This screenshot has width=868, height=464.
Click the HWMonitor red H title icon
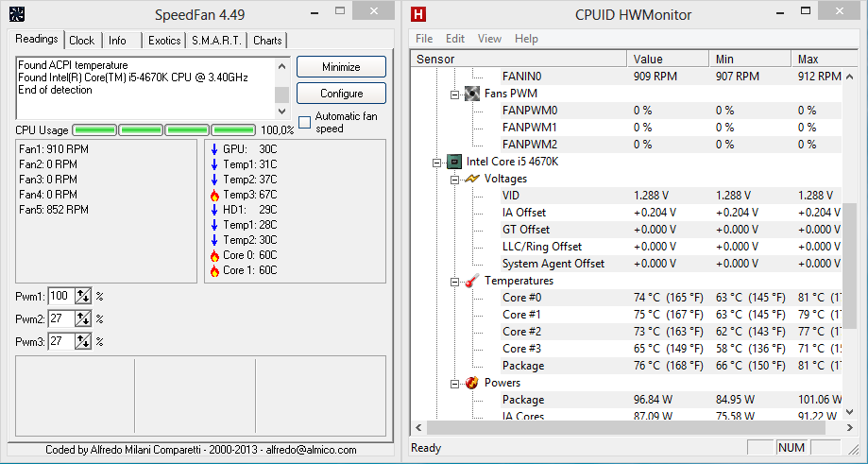click(x=418, y=14)
